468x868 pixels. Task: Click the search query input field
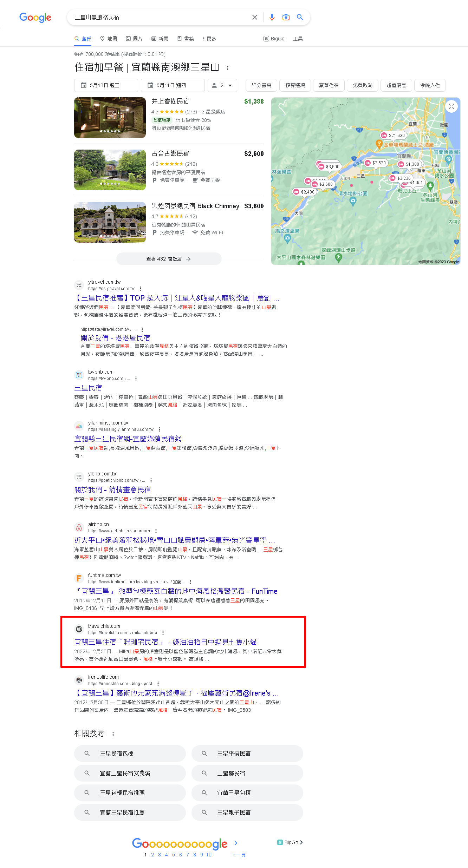[160, 17]
